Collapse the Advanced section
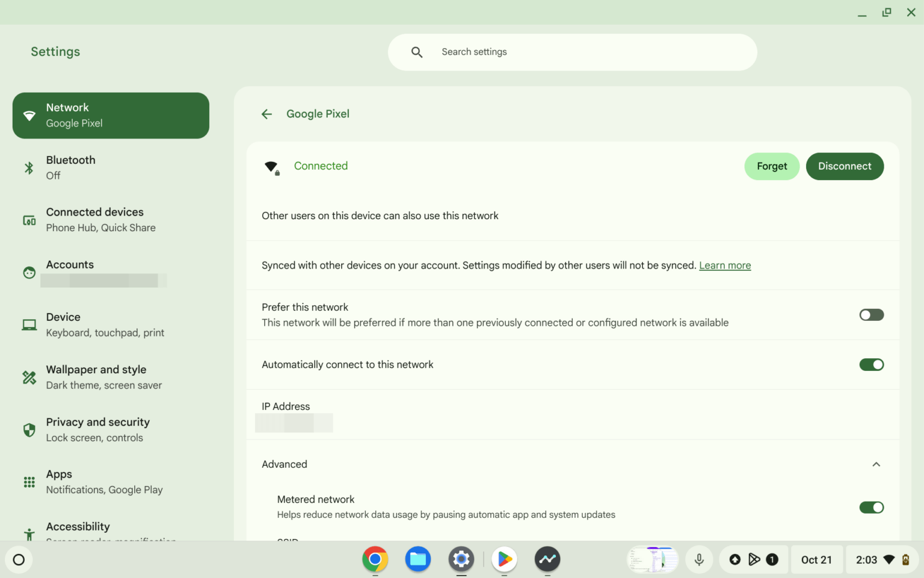The width and height of the screenshot is (924, 578). 876,464
